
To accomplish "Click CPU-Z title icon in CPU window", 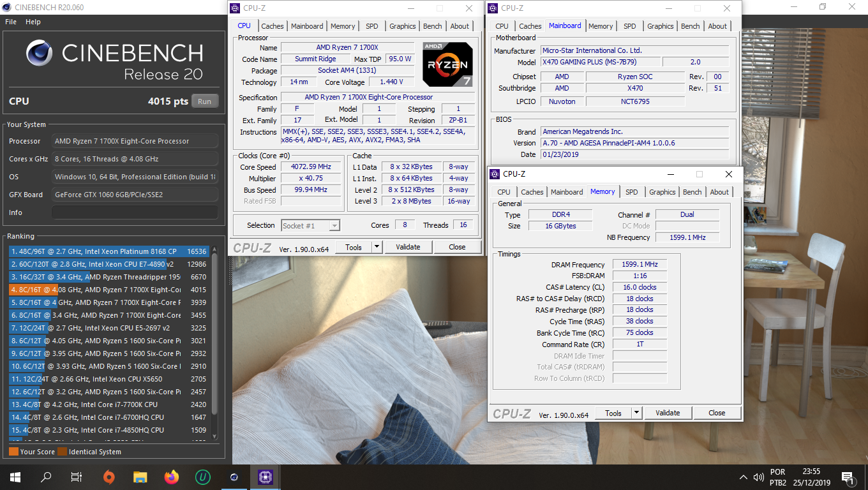I will (235, 8).
